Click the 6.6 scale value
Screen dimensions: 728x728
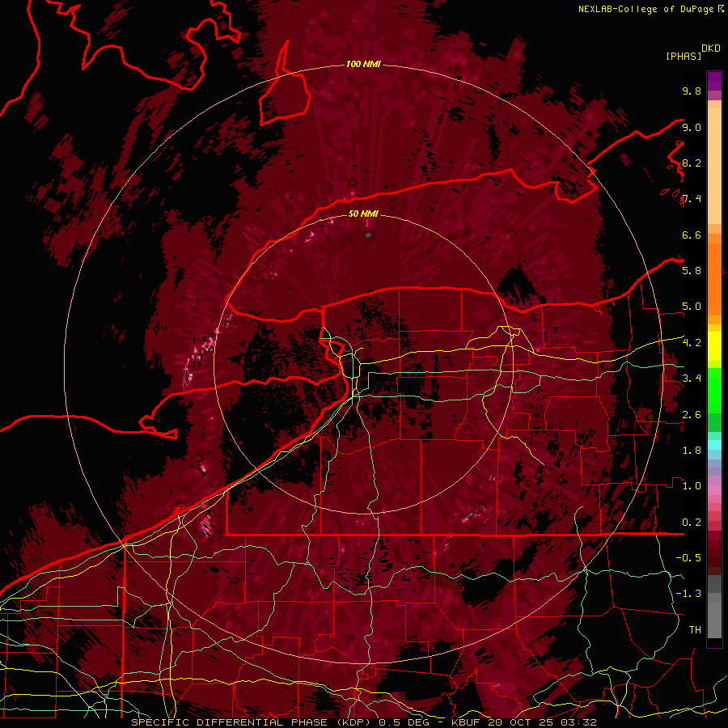[x=692, y=235]
